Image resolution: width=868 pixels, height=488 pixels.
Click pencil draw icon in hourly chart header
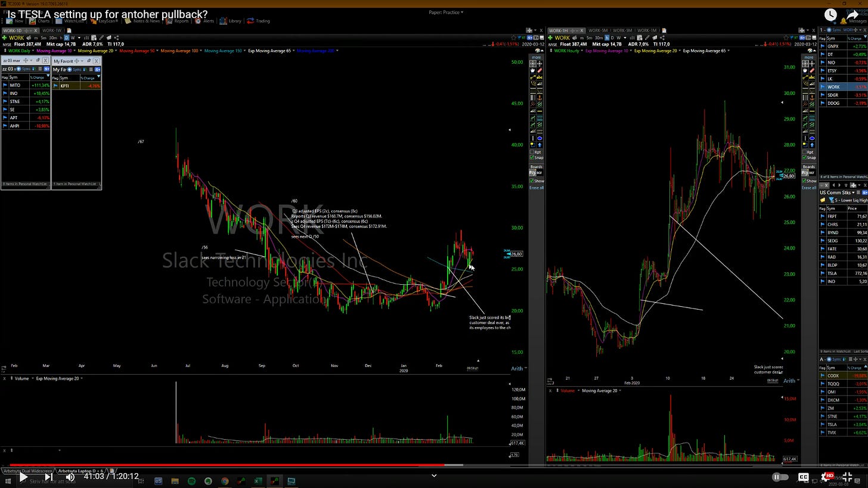pos(647,38)
